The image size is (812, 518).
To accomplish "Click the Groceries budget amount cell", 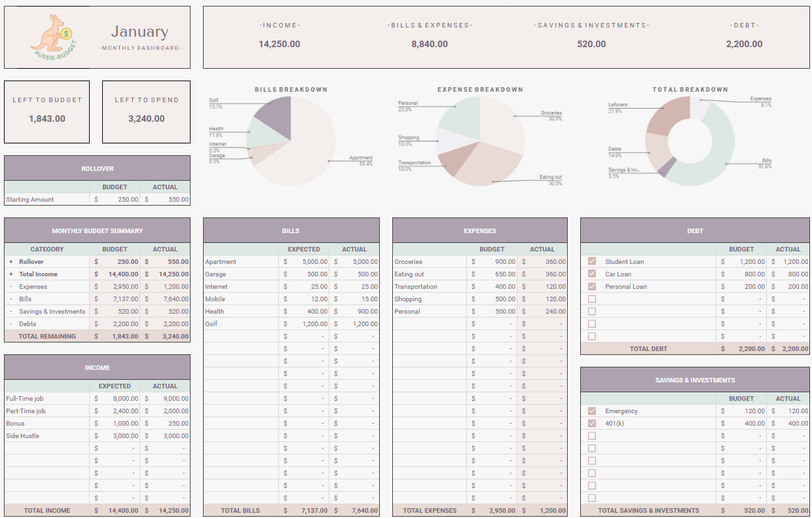I will pos(492,262).
